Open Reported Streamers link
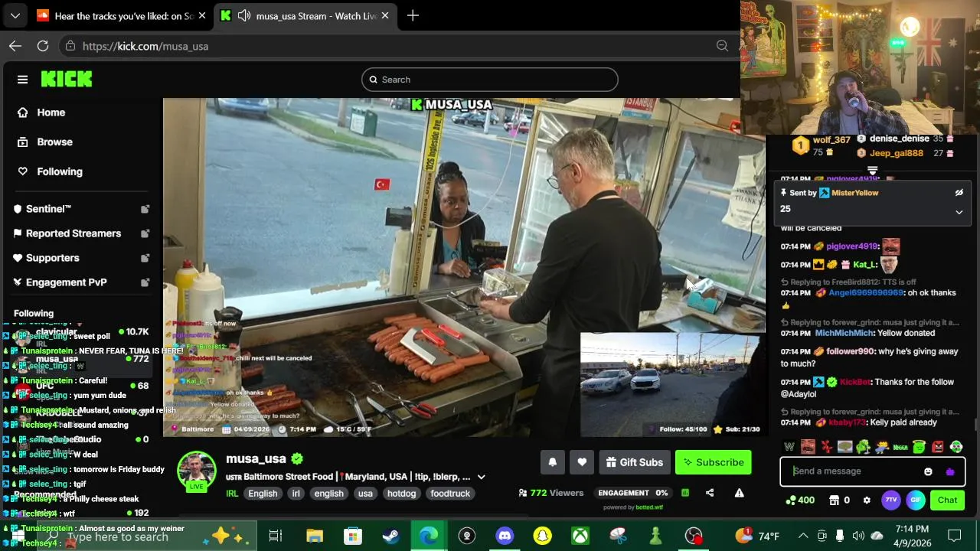Screen dimensions: 980x551 click(x=81, y=233)
